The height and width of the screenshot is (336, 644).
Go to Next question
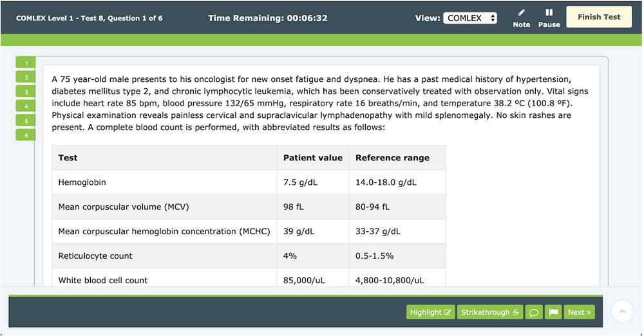(x=579, y=313)
